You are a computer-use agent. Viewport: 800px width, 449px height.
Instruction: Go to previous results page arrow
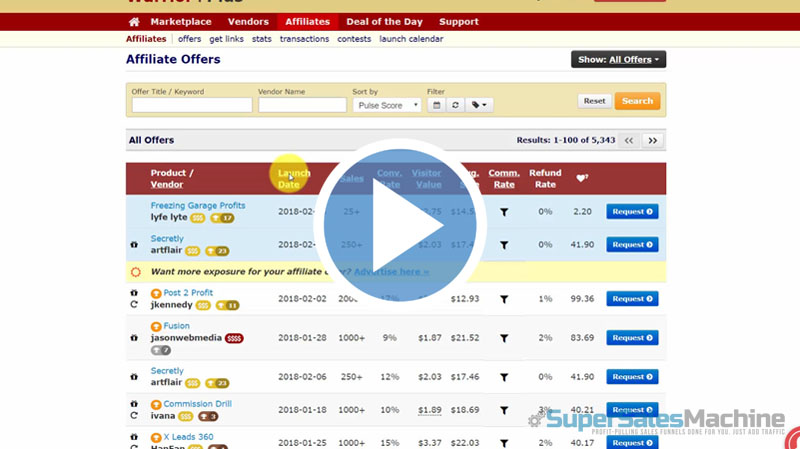point(629,141)
